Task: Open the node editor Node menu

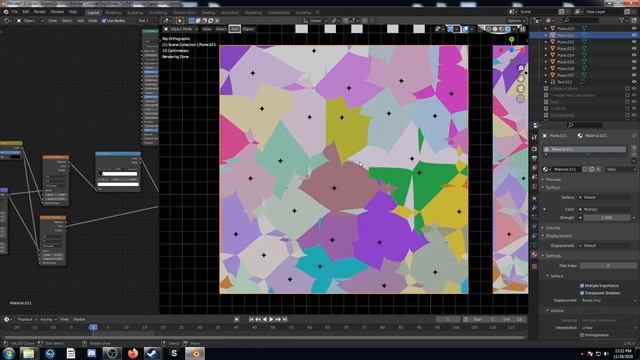Action: tap(93, 20)
